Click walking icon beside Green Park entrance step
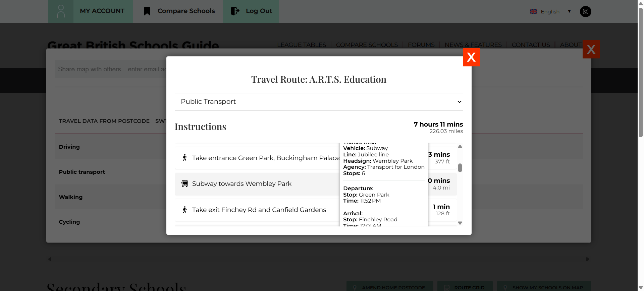This screenshot has height=291, width=644. pos(185,158)
